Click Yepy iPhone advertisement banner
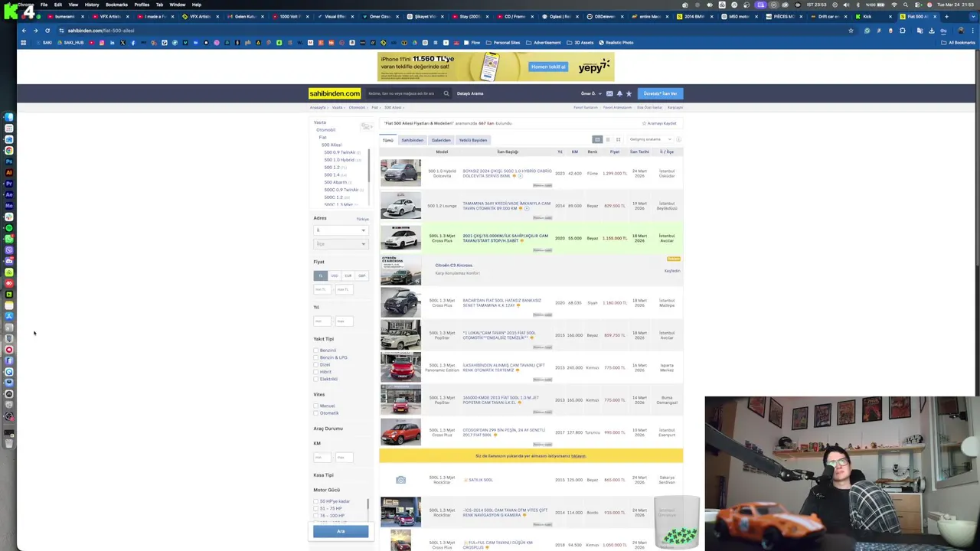The height and width of the screenshot is (551, 980). [x=495, y=67]
